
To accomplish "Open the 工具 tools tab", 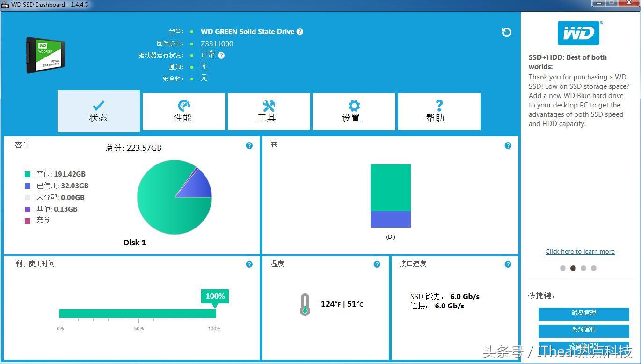I will coord(269,111).
